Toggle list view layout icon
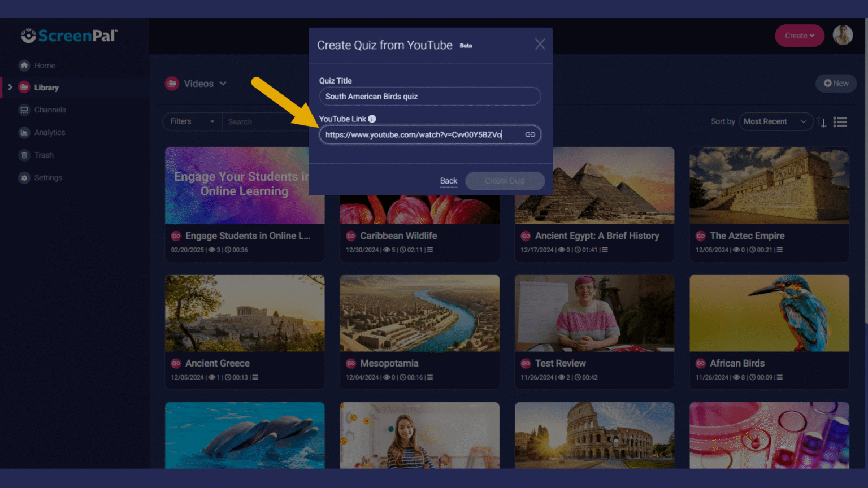Viewport: 868px width, 488px height. [840, 122]
